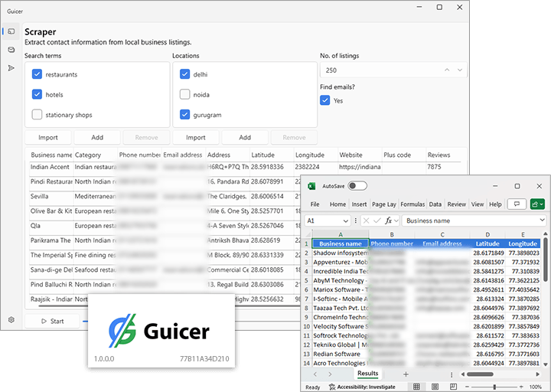Click the insert function fx icon
Viewport: 551px width, 392px height.
(389, 220)
